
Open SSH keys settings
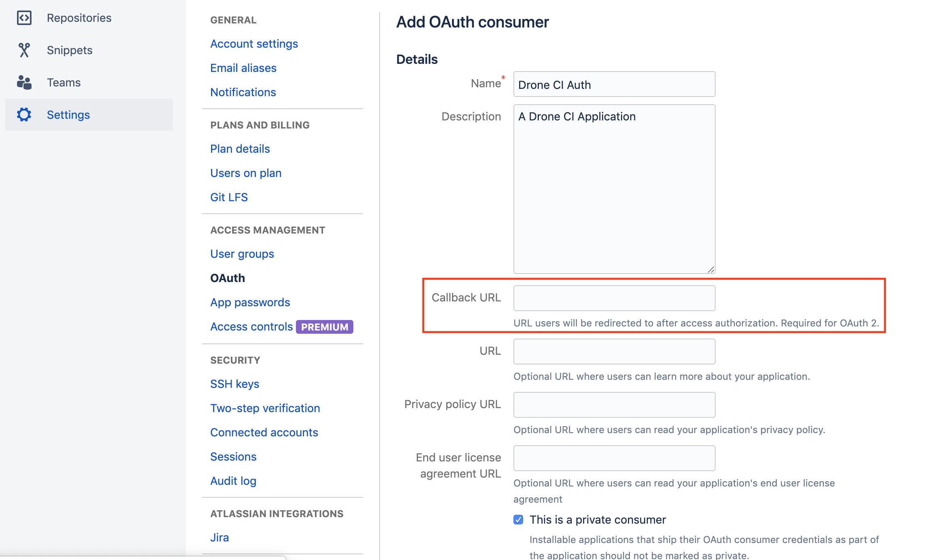234,384
